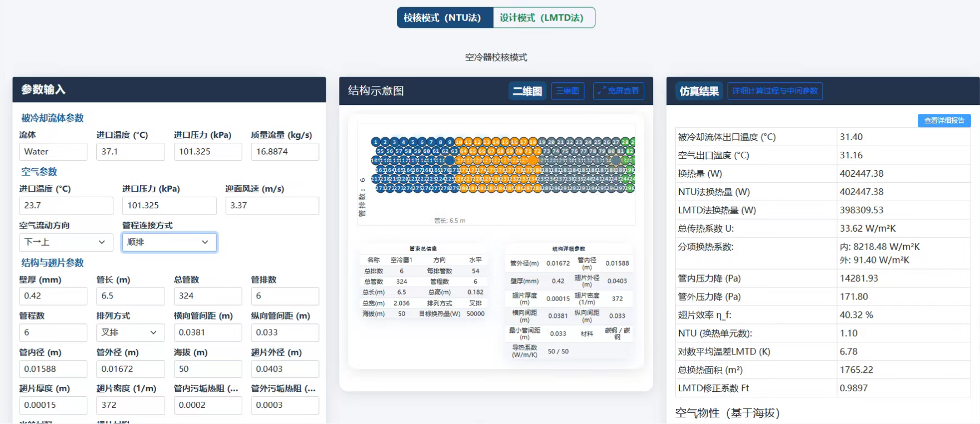The height and width of the screenshot is (424, 980).
Task: Click blue tube circle number 58
Action: click(x=408, y=151)
